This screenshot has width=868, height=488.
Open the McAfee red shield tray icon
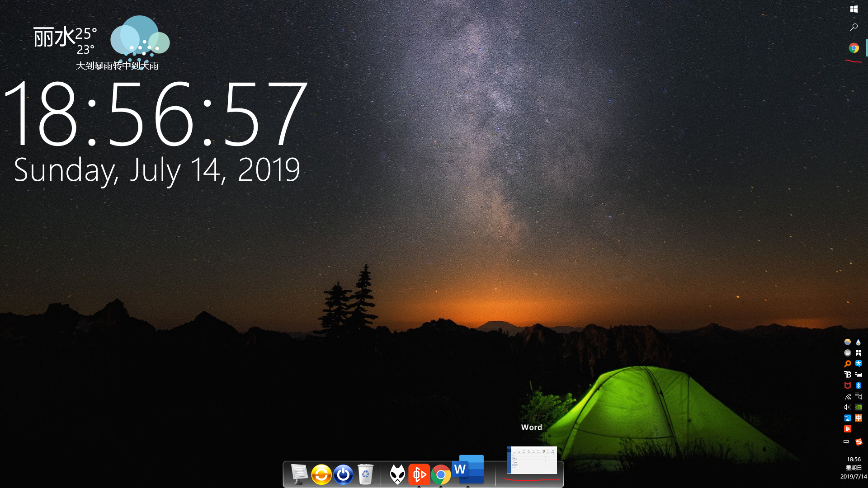[848, 385]
